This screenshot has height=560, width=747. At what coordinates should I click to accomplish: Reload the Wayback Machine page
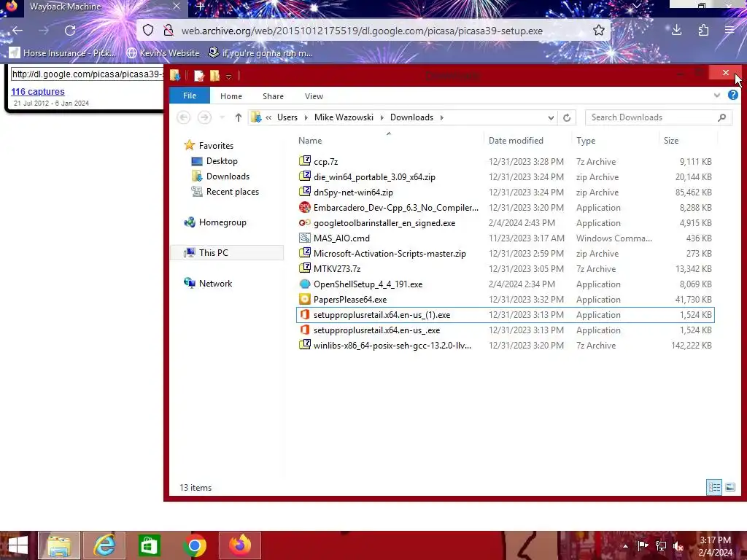pyautogui.click(x=70, y=31)
